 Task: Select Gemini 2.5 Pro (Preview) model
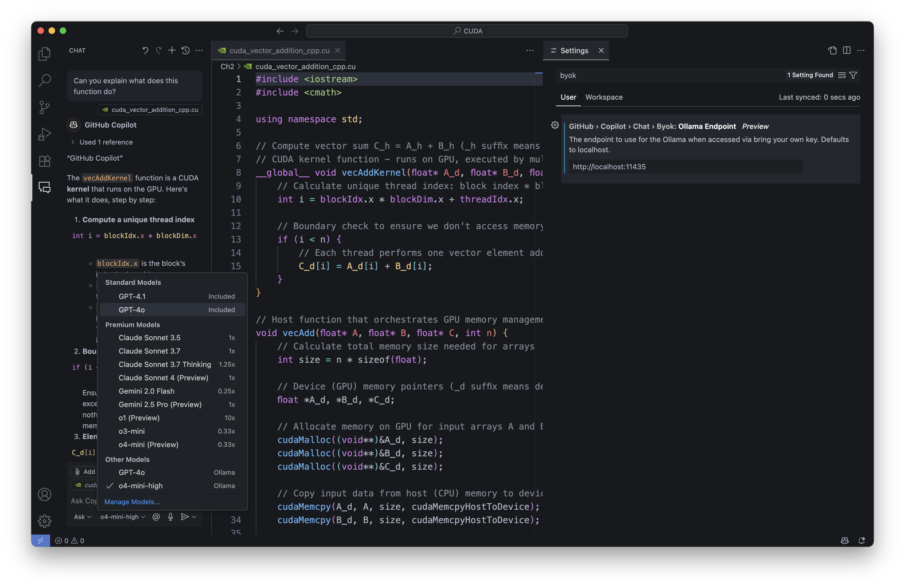click(x=172, y=405)
